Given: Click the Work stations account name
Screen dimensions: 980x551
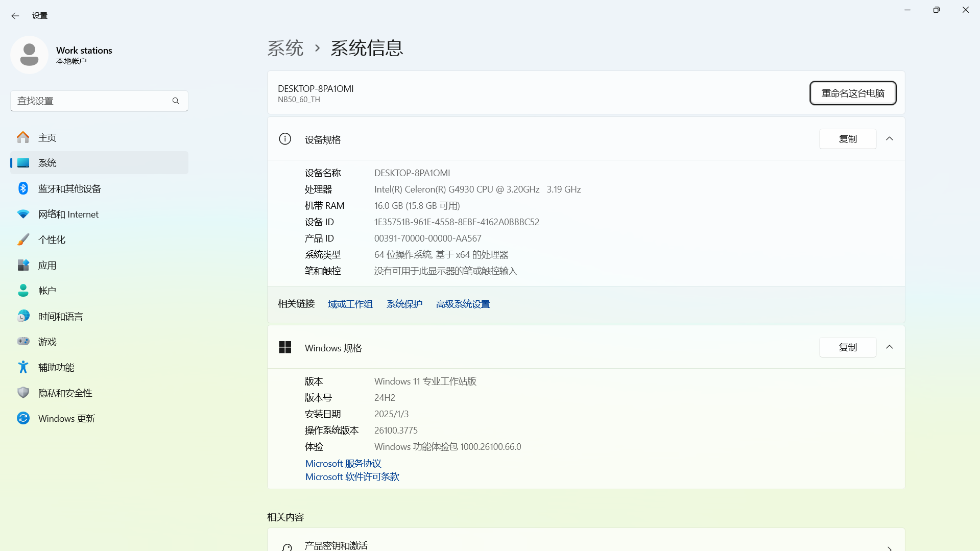Looking at the screenshot, I should [x=84, y=50].
